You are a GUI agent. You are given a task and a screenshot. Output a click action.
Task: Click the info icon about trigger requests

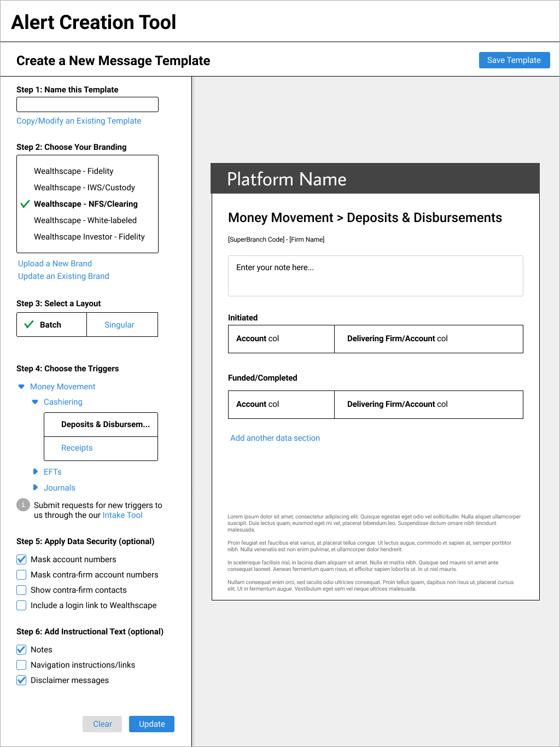coord(22,505)
